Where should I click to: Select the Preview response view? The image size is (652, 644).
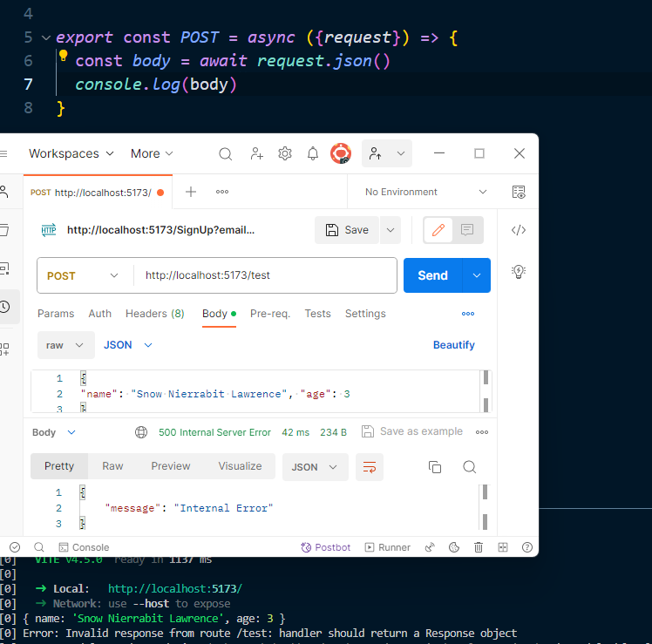[x=171, y=466]
